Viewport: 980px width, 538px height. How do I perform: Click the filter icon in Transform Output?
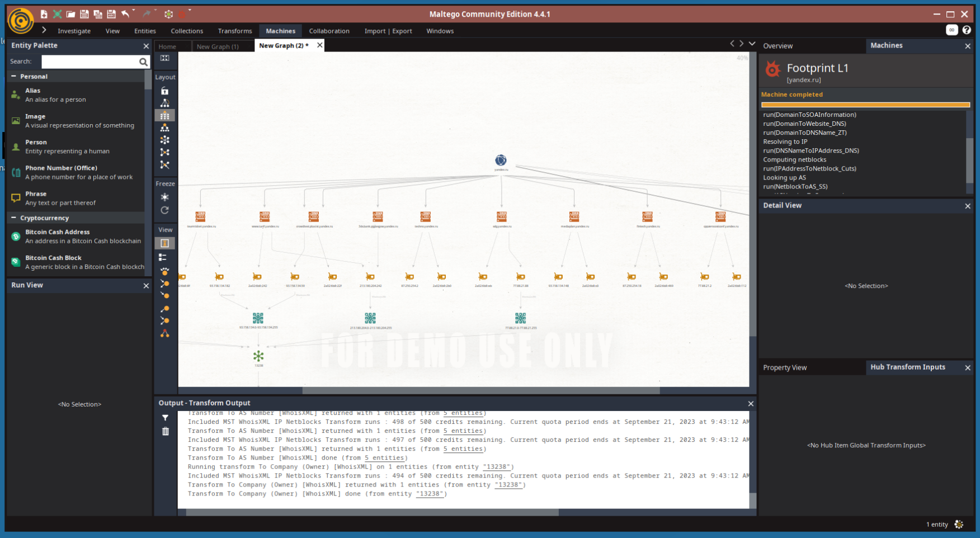[165, 418]
